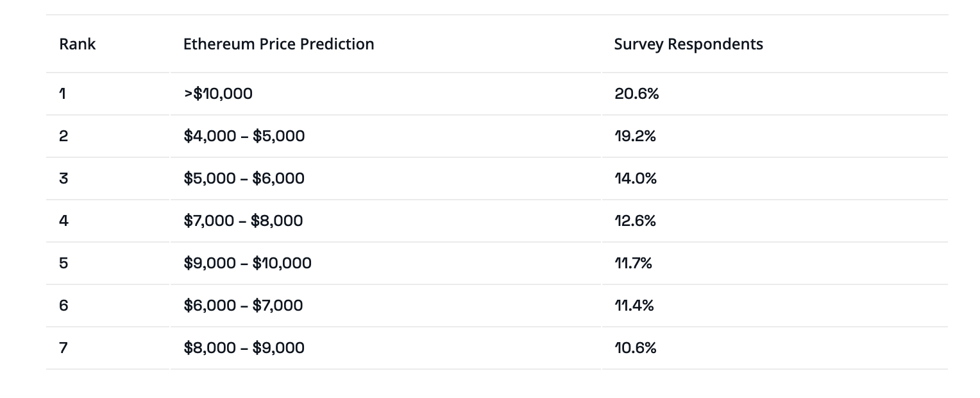Select the >$10,000 prediction cell

click(218, 94)
